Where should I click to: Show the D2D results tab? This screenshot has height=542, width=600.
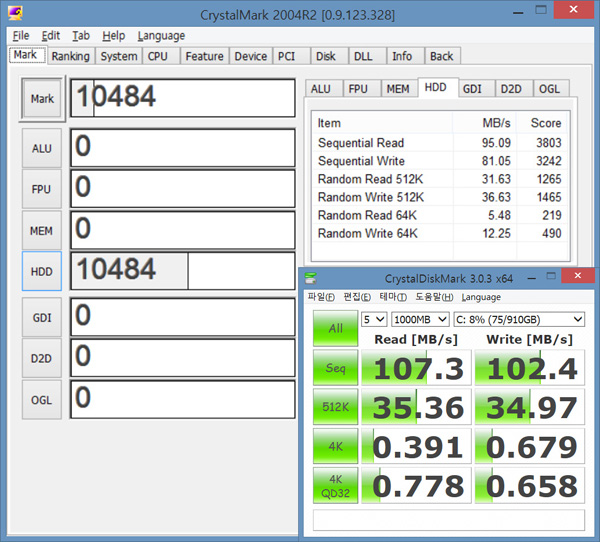pos(514,89)
